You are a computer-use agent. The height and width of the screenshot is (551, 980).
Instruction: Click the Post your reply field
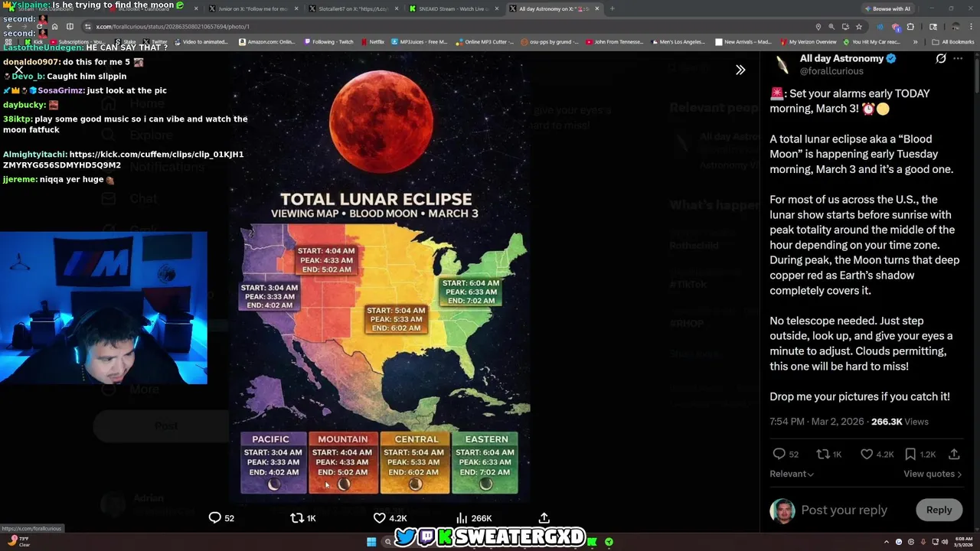[844, 510]
